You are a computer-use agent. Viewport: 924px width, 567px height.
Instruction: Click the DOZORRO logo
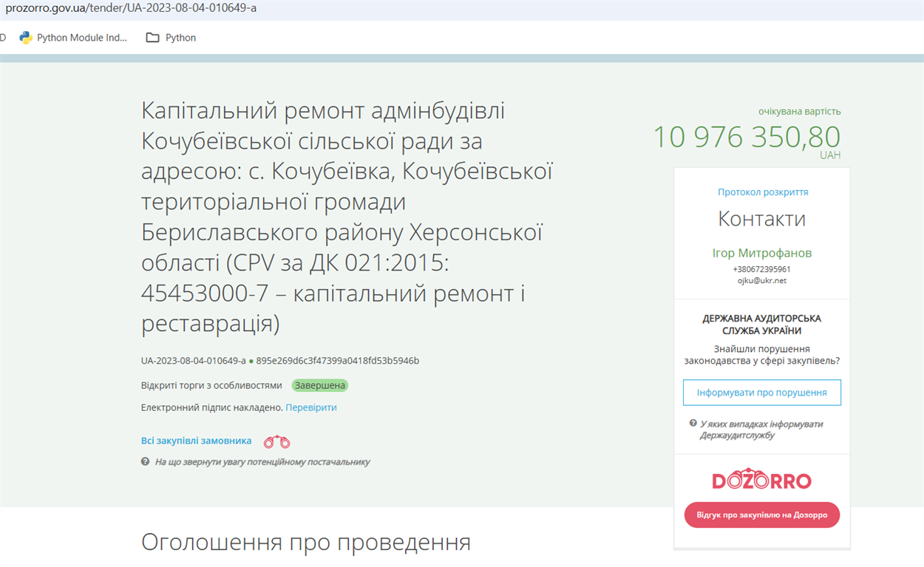(x=761, y=480)
